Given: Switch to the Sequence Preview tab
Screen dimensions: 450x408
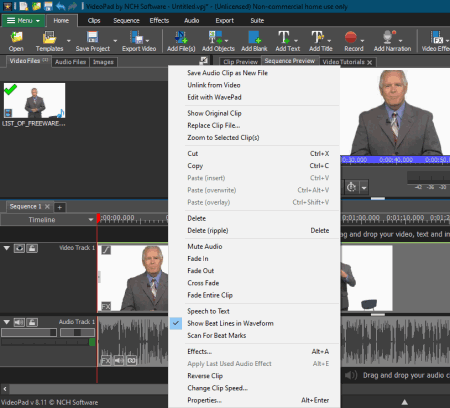Looking at the screenshot, I should coord(290,61).
